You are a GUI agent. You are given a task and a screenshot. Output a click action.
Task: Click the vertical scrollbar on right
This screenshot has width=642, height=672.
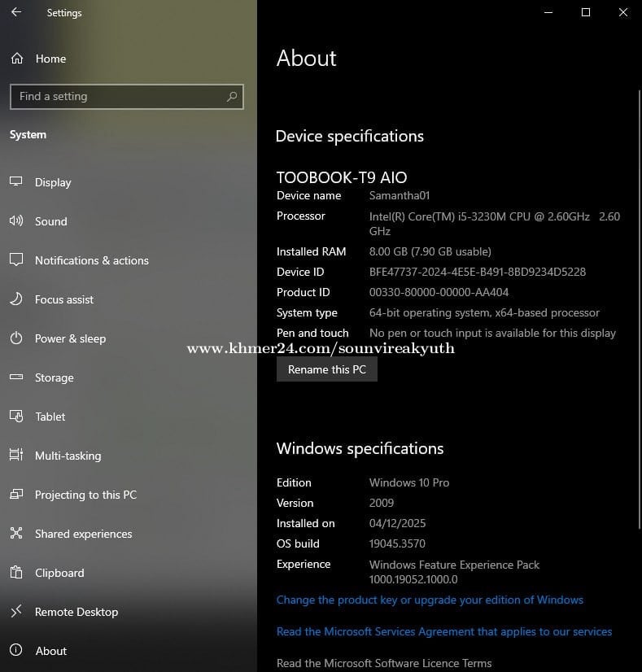640,308
